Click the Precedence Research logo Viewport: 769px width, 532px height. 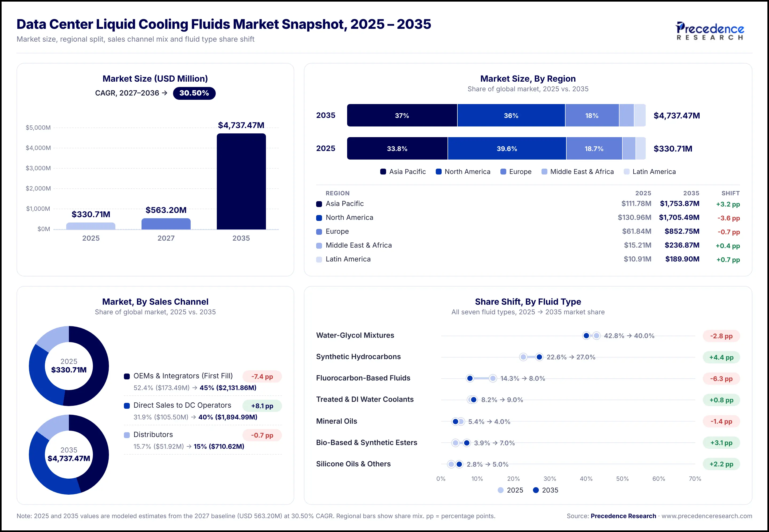[710, 31]
